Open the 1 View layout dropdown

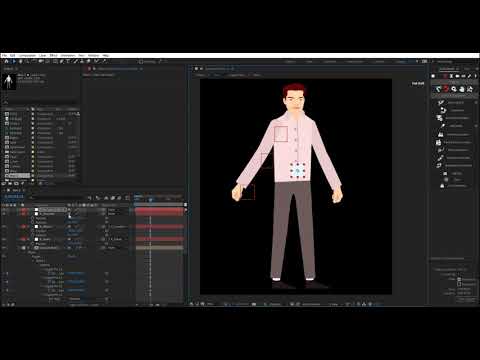(x=334, y=304)
